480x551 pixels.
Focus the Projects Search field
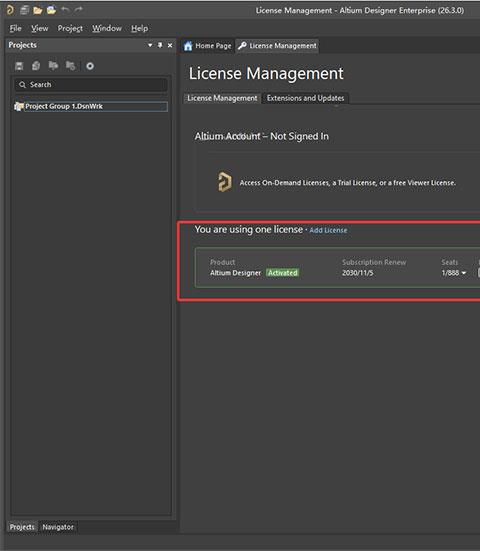(91, 85)
